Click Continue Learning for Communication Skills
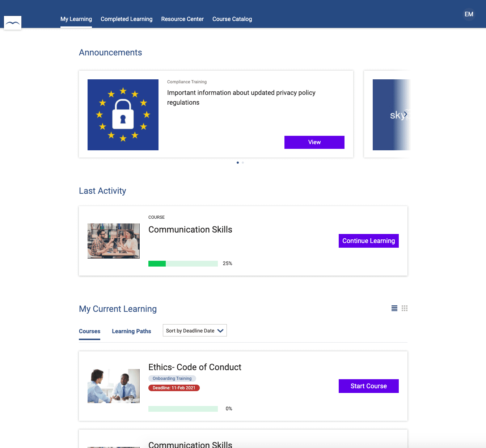486x448 pixels. pos(368,241)
